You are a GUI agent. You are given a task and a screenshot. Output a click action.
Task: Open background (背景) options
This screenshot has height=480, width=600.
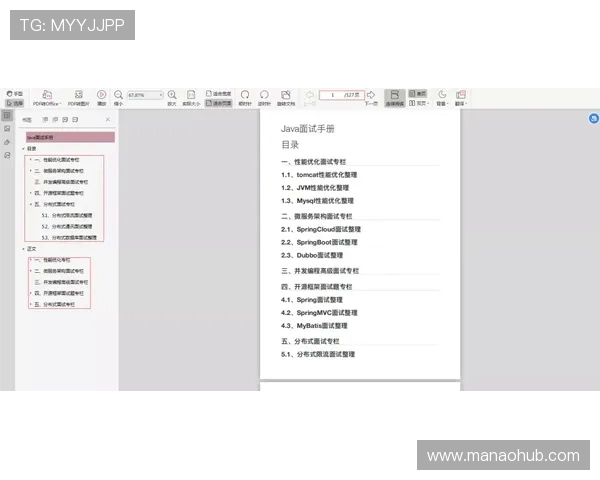(442, 98)
